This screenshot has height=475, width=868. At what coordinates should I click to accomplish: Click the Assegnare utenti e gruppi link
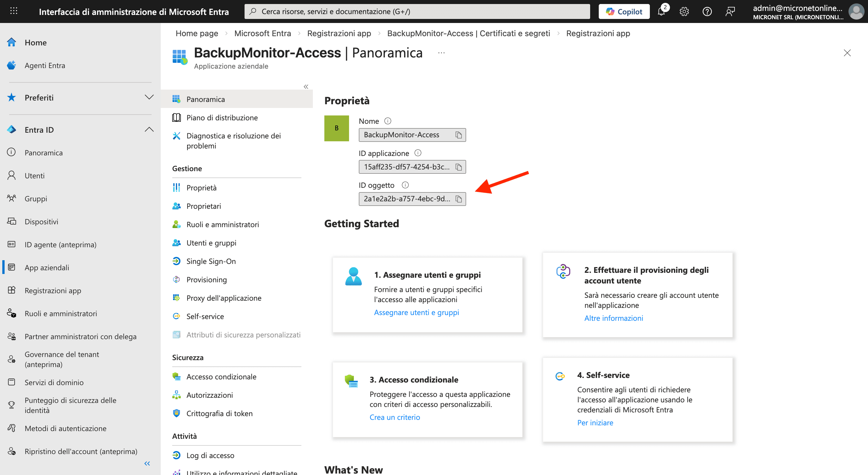(416, 312)
